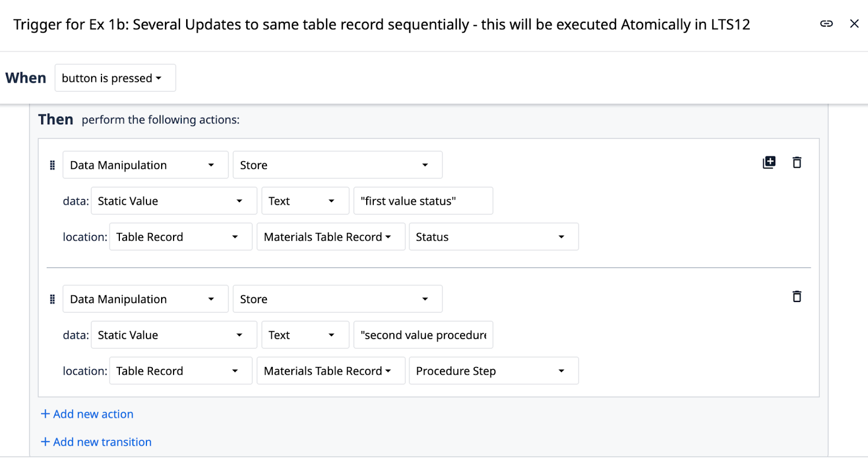This screenshot has width=868, height=462.
Task: Add new action link
Action: [87, 414]
